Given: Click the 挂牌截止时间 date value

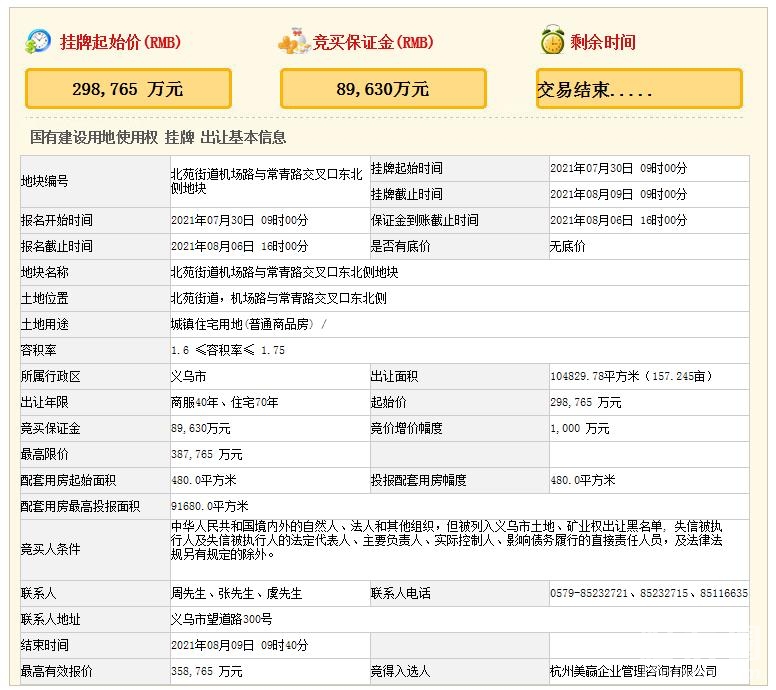Looking at the screenshot, I should [x=618, y=194].
